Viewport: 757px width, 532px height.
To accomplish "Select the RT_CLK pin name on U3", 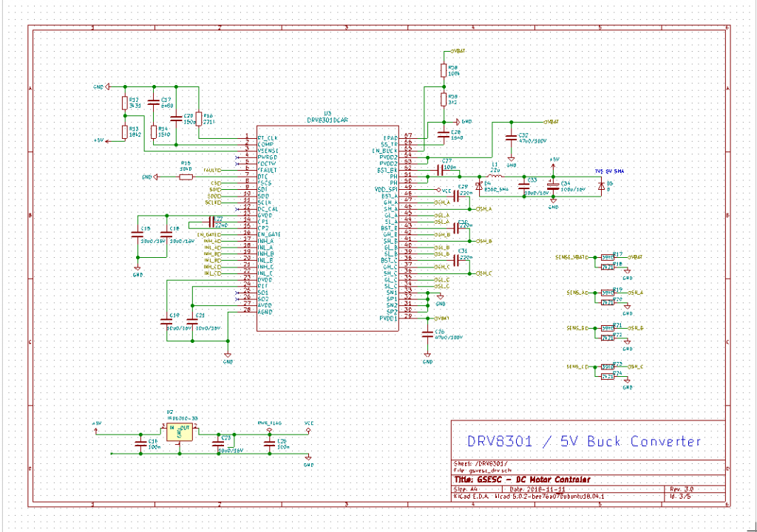I will click(268, 138).
